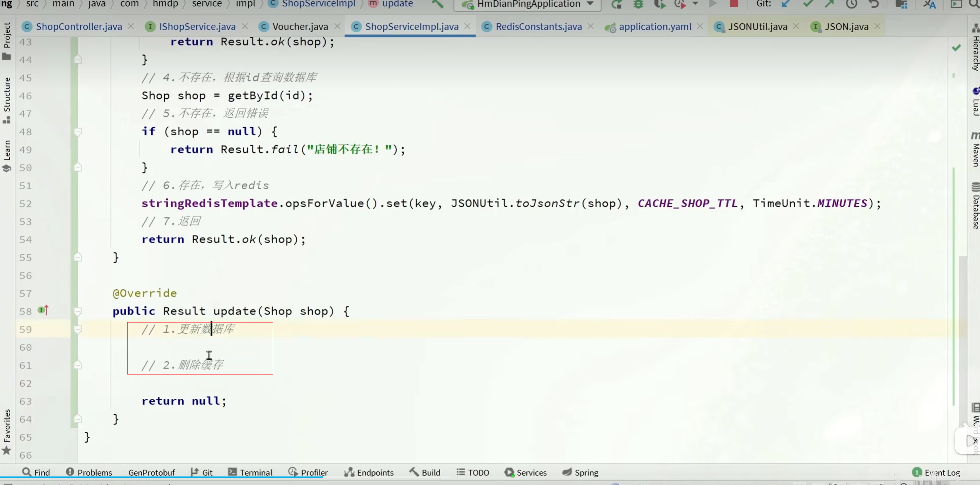Click the implemented-method gutter icon at line 58
Image resolution: width=980 pixels, height=485 pixels.
(43, 310)
